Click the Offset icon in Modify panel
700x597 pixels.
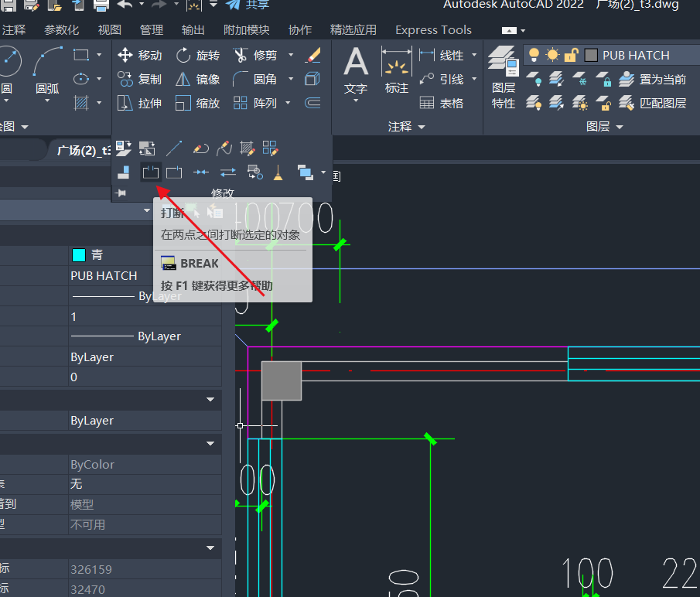tap(312, 104)
